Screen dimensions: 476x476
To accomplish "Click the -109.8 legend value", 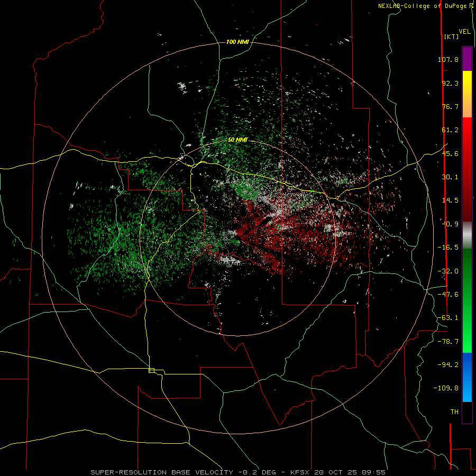I will tap(446, 388).
